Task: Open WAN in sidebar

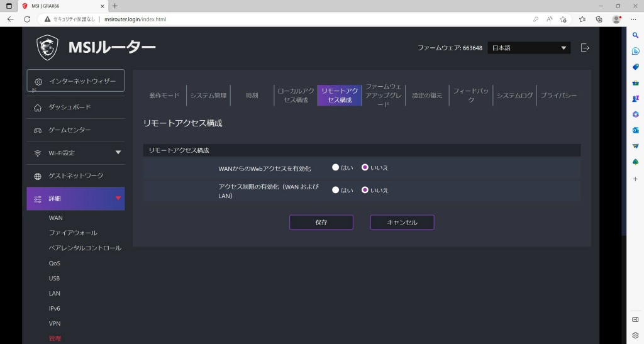Action: point(56,218)
